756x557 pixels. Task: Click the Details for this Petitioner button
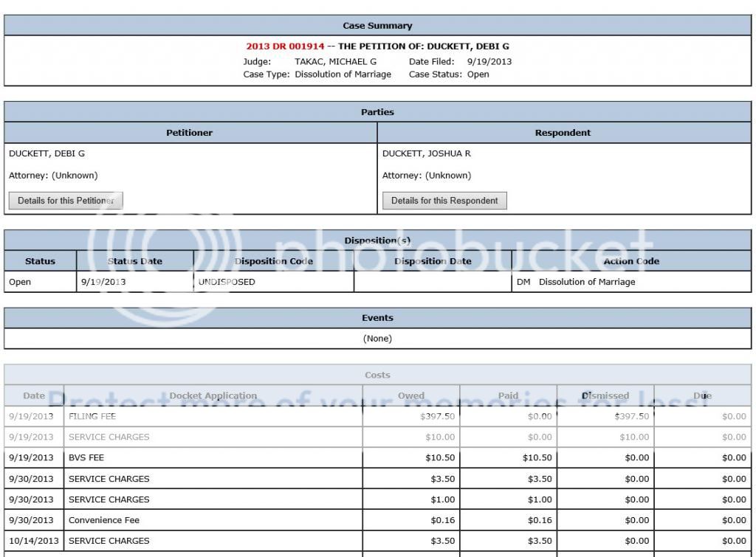coord(66,201)
